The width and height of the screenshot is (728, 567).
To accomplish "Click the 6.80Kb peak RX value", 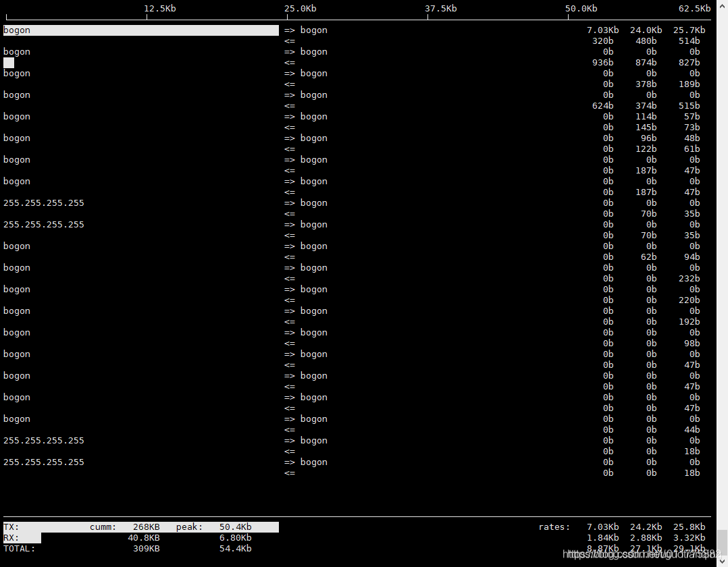I will [x=236, y=538].
